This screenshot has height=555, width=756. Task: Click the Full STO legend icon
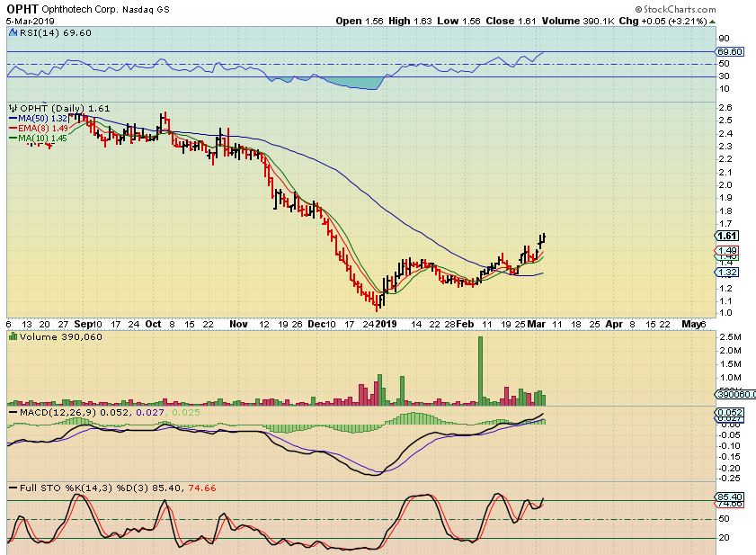[13, 488]
